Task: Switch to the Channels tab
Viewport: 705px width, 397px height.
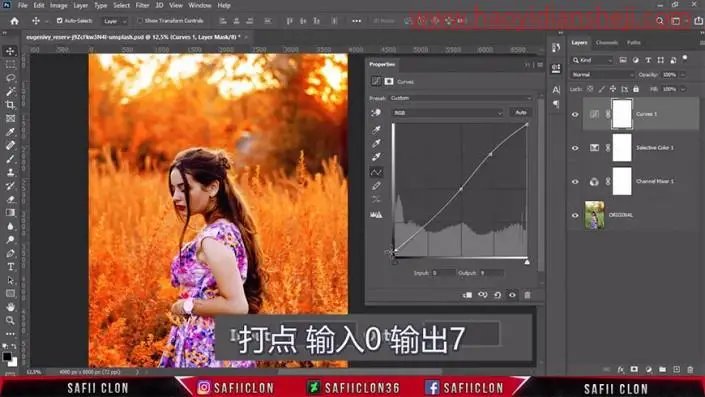Action: pyautogui.click(x=607, y=43)
